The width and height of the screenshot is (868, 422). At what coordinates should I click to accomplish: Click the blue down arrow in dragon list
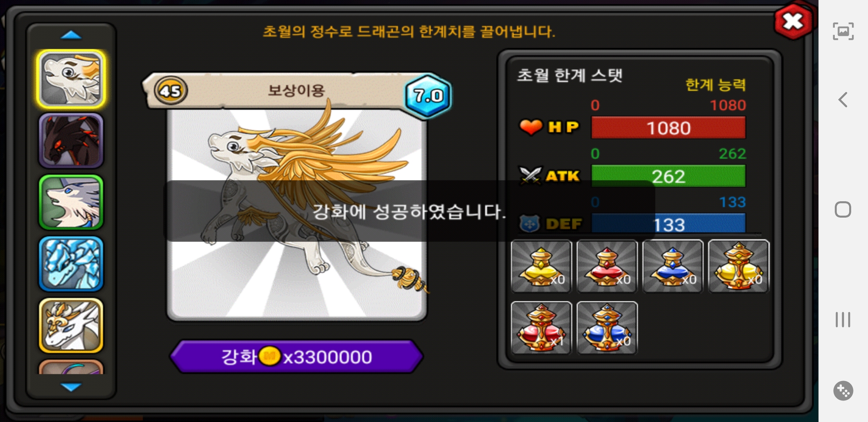pos(71,387)
